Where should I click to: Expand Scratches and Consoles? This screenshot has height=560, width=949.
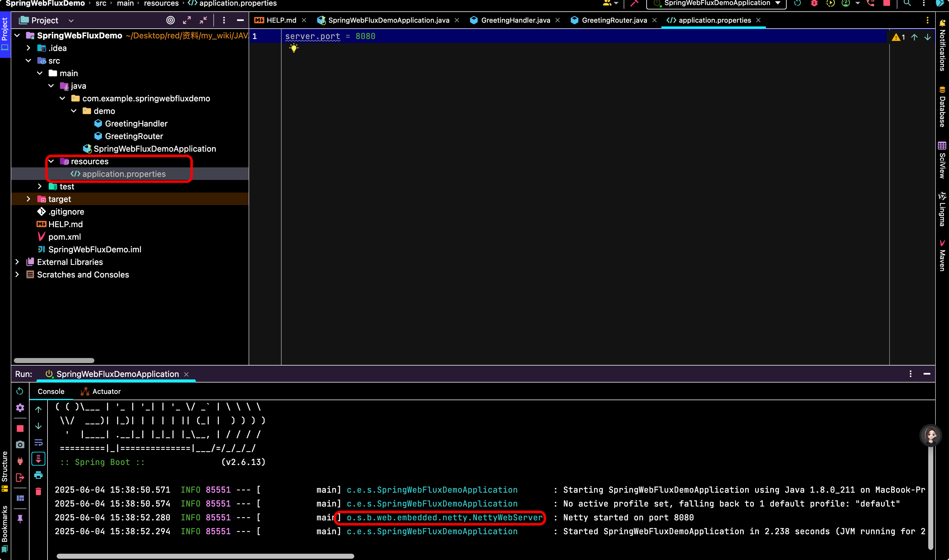click(17, 274)
